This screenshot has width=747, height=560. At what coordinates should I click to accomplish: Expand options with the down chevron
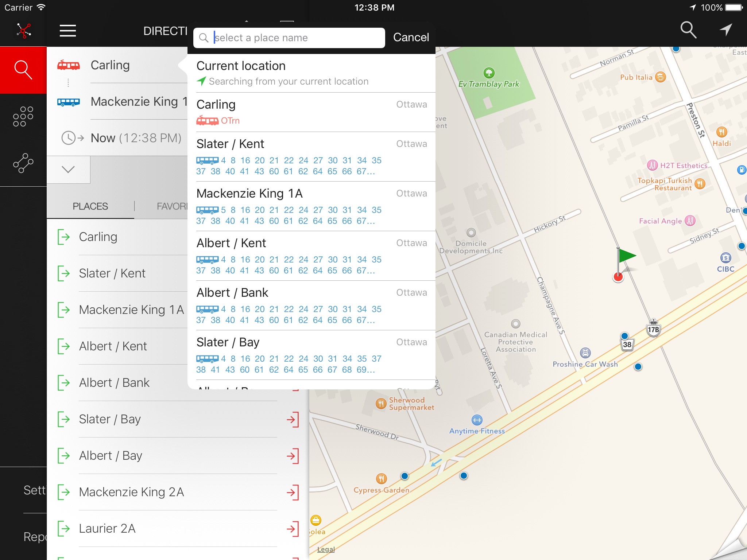(x=68, y=170)
